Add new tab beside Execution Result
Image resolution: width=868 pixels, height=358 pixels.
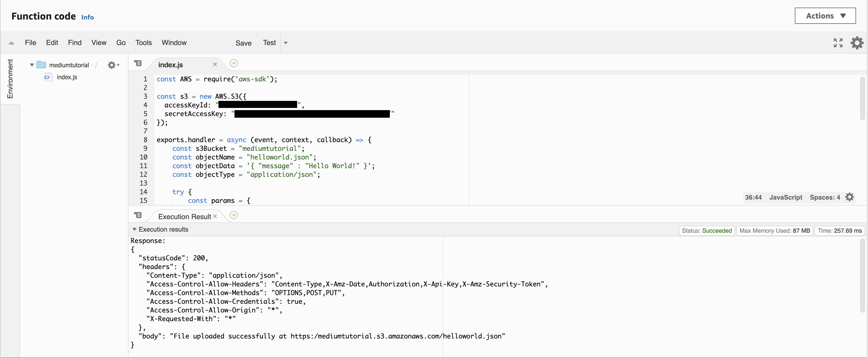[x=233, y=215]
